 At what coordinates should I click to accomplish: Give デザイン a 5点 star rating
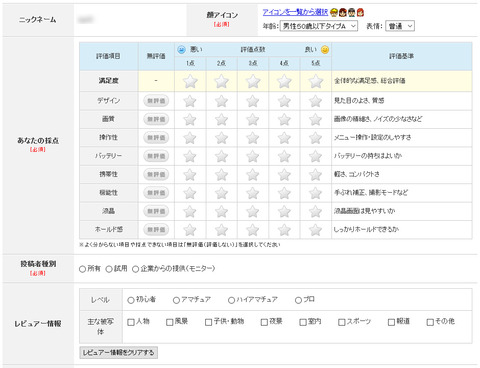pyautogui.click(x=315, y=101)
